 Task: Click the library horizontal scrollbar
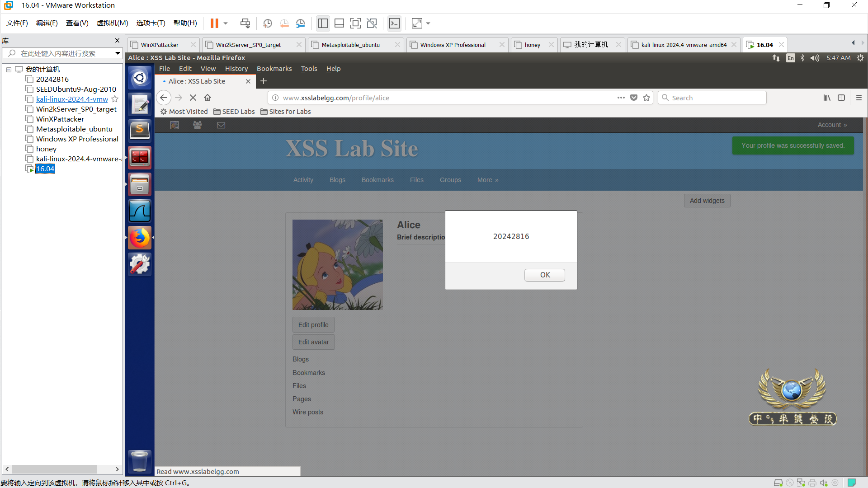click(x=54, y=469)
